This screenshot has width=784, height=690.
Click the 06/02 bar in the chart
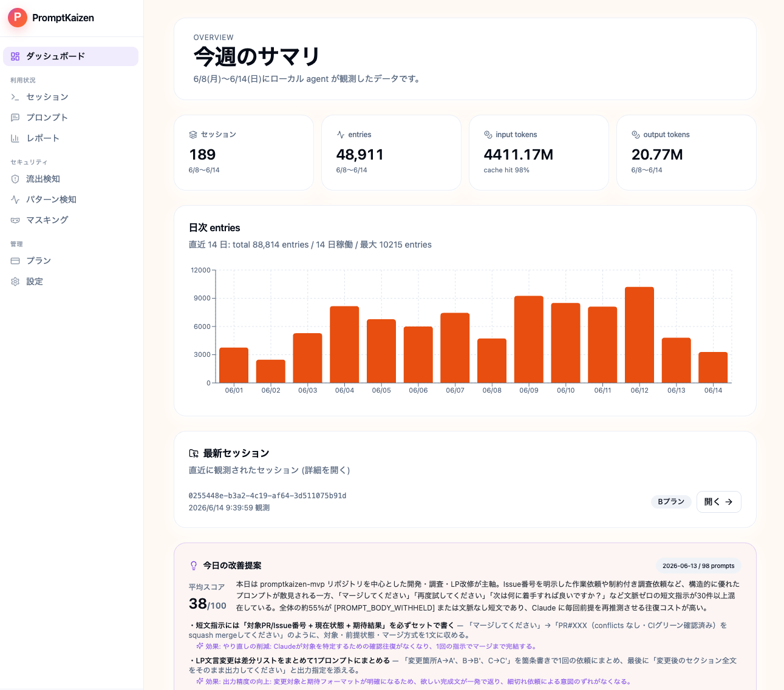pyautogui.click(x=271, y=371)
